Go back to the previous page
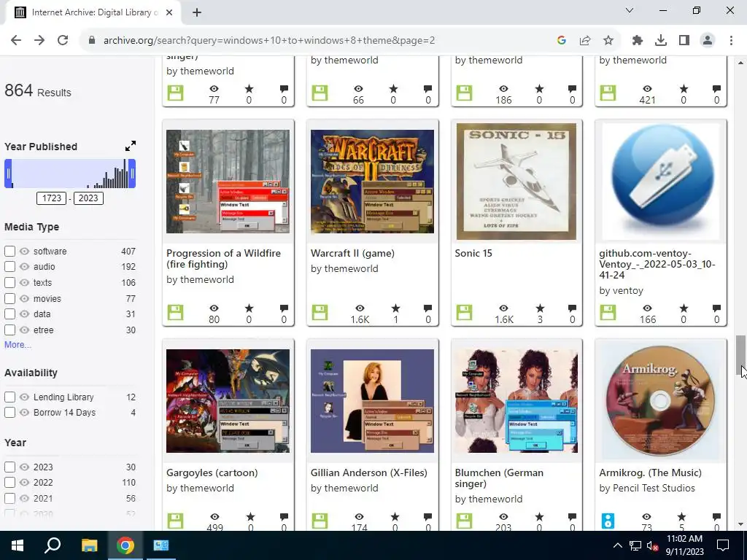 16,41
